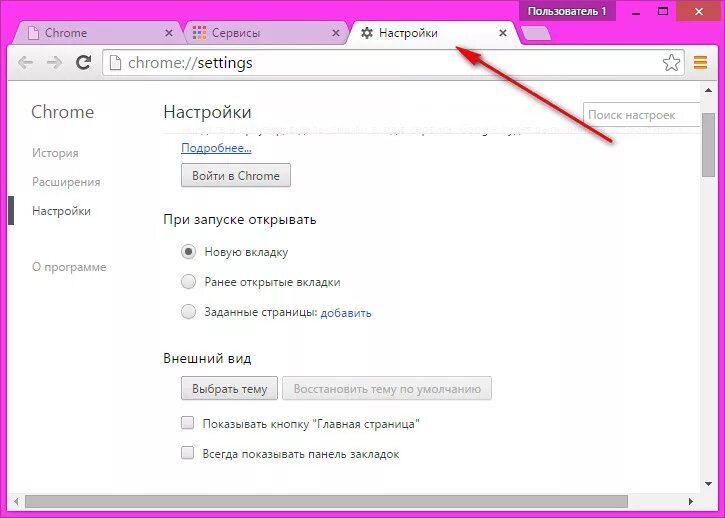
Task: Open История in the sidebar
Action: point(55,153)
